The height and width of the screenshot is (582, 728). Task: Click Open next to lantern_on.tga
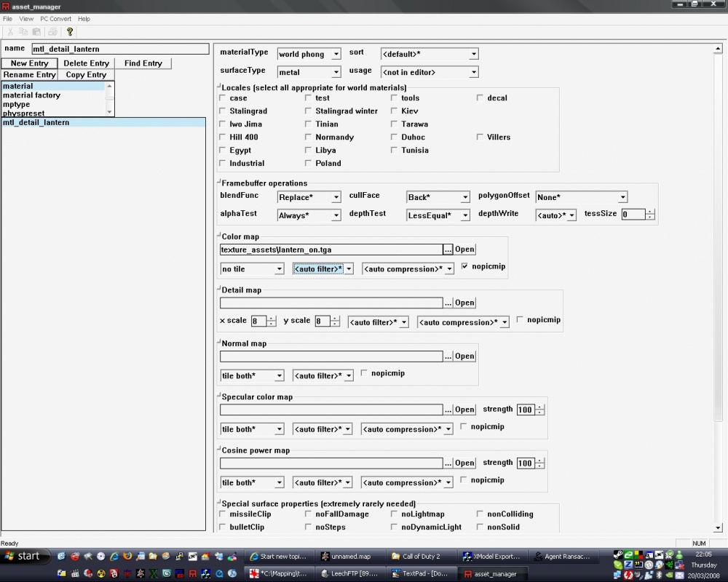tap(464, 249)
